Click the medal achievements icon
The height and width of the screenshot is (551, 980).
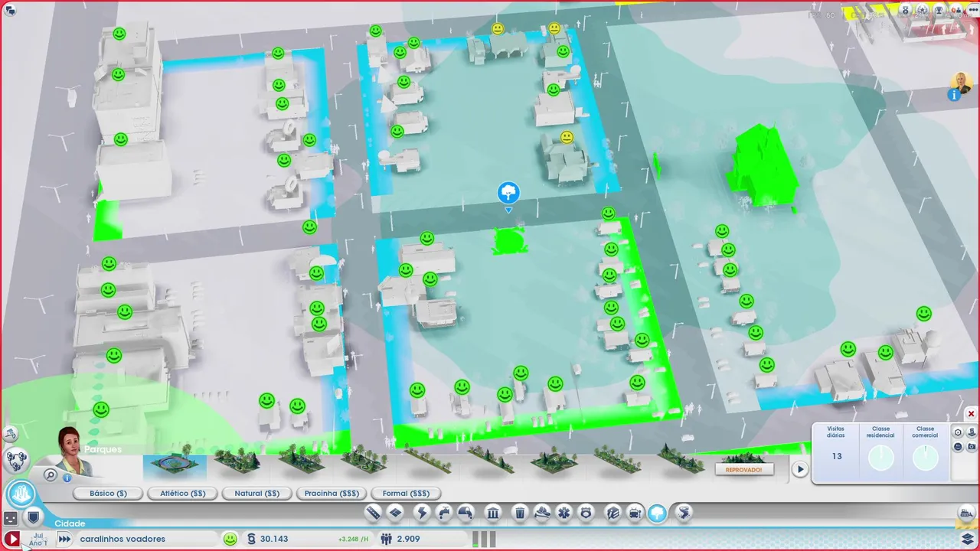(x=906, y=11)
